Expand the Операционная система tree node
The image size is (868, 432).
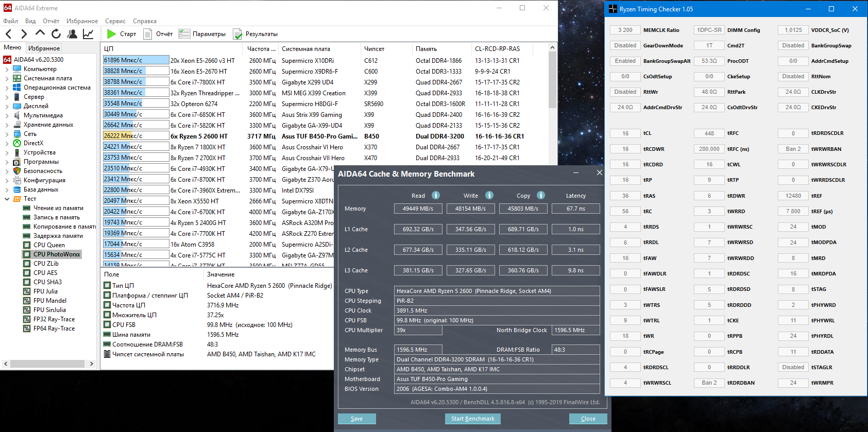pos(7,88)
